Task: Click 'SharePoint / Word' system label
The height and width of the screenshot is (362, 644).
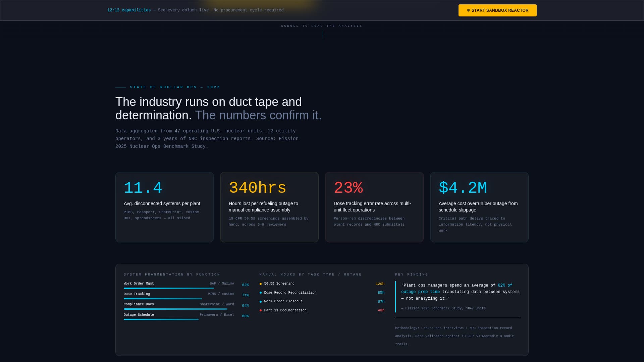Action: click(217, 304)
